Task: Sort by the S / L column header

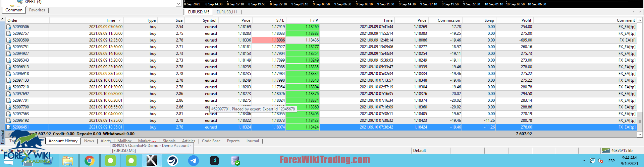Action: click(269, 20)
